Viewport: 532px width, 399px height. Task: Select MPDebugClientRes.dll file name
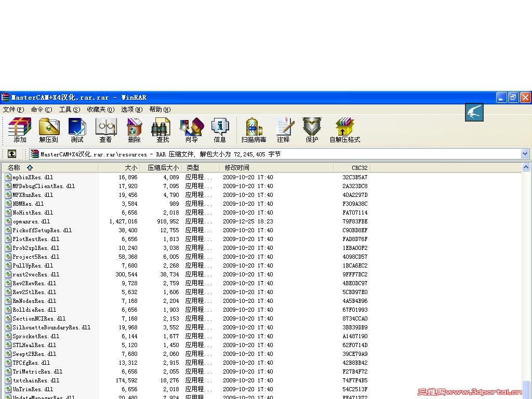tap(44, 186)
